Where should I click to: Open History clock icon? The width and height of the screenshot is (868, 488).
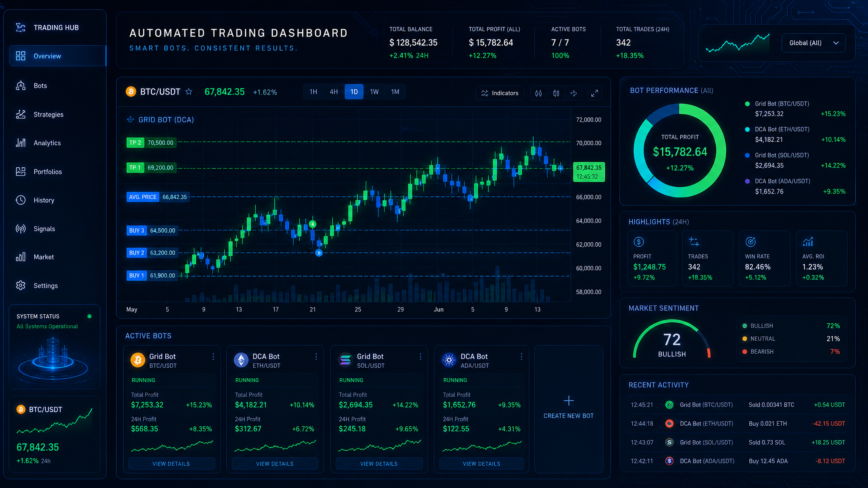coord(21,200)
